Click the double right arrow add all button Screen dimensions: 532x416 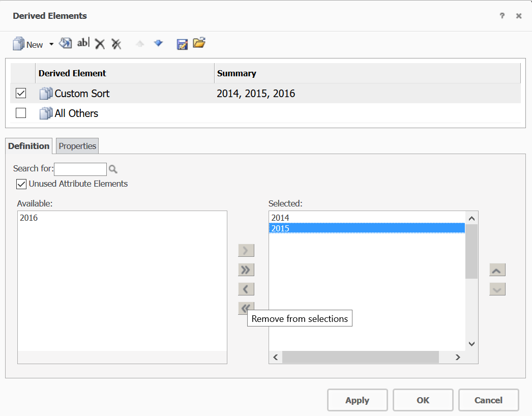[x=246, y=270]
